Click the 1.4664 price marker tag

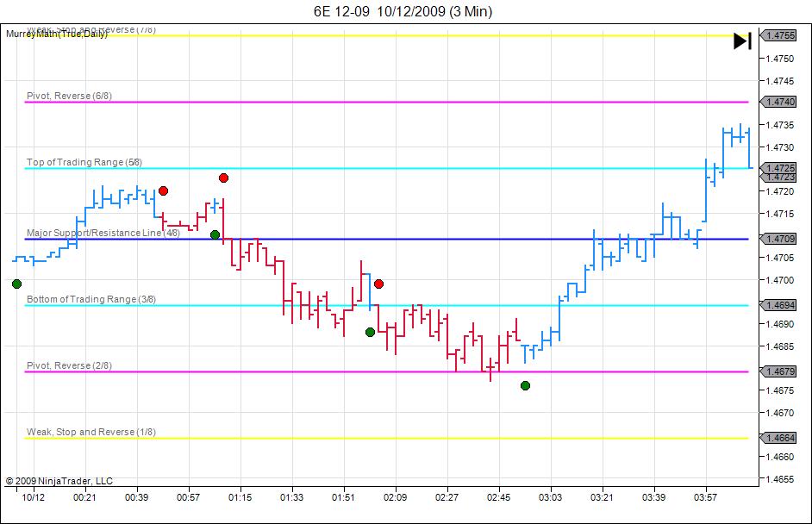tap(778, 438)
